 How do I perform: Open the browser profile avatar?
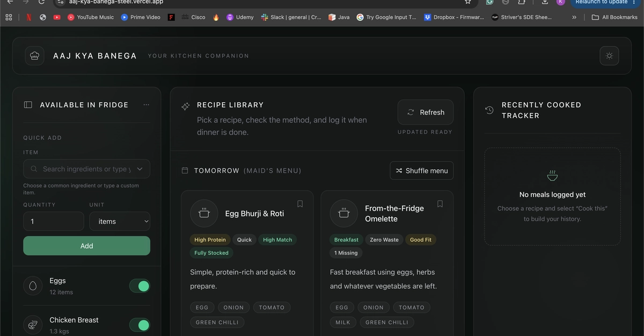tap(560, 2)
